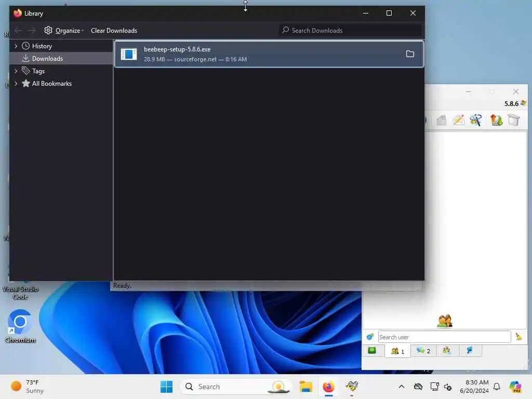This screenshot has height=399, width=532.
Task: Click the weather widget showing 73°F Sunny
Action: [28, 387]
